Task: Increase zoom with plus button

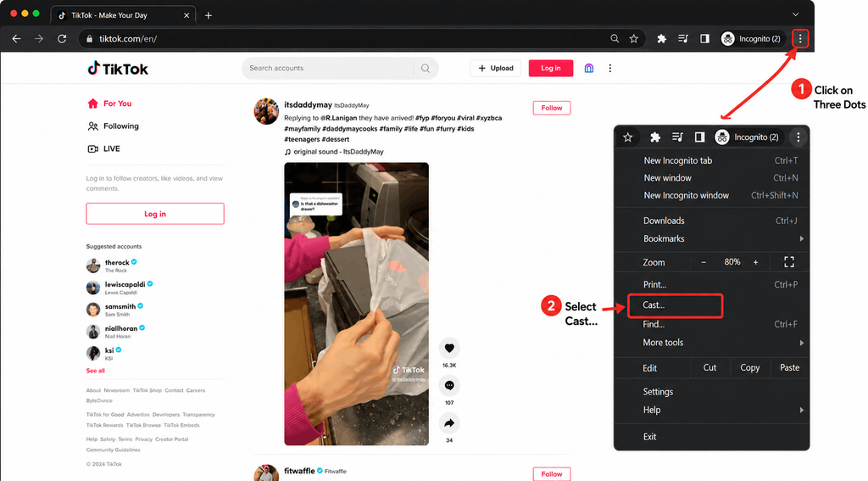Action: [755, 262]
